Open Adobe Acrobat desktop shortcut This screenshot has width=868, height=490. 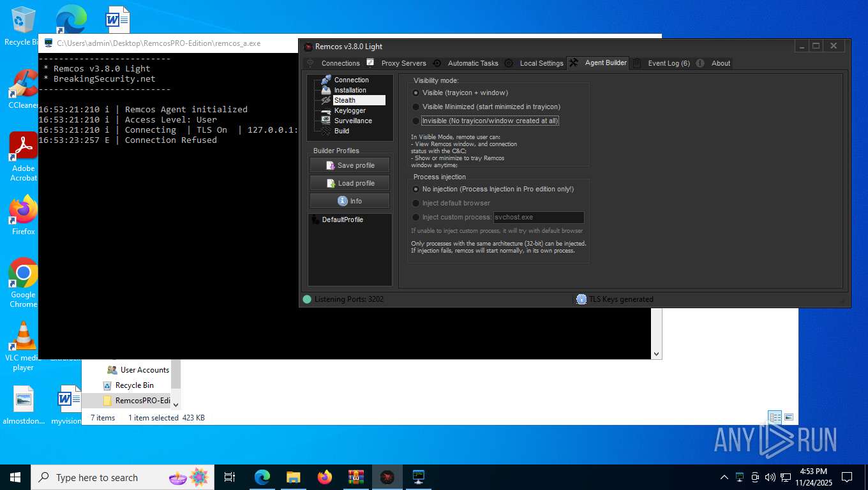point(24,157)
